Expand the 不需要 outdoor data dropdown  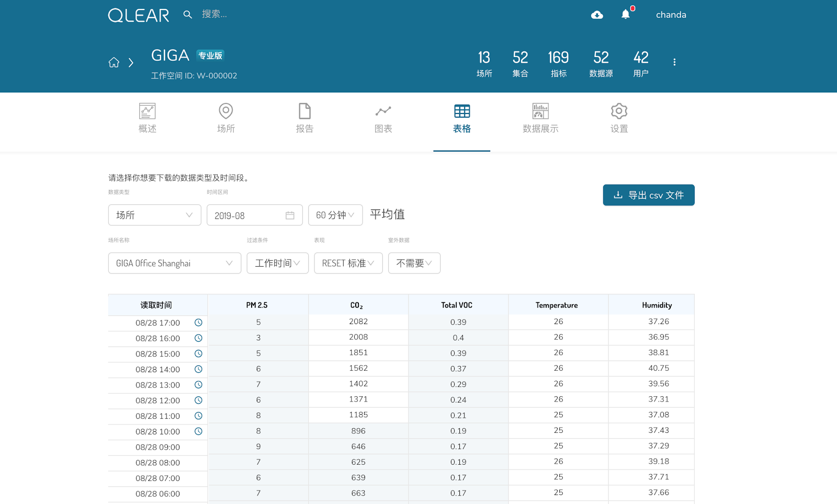coord(414,263)
